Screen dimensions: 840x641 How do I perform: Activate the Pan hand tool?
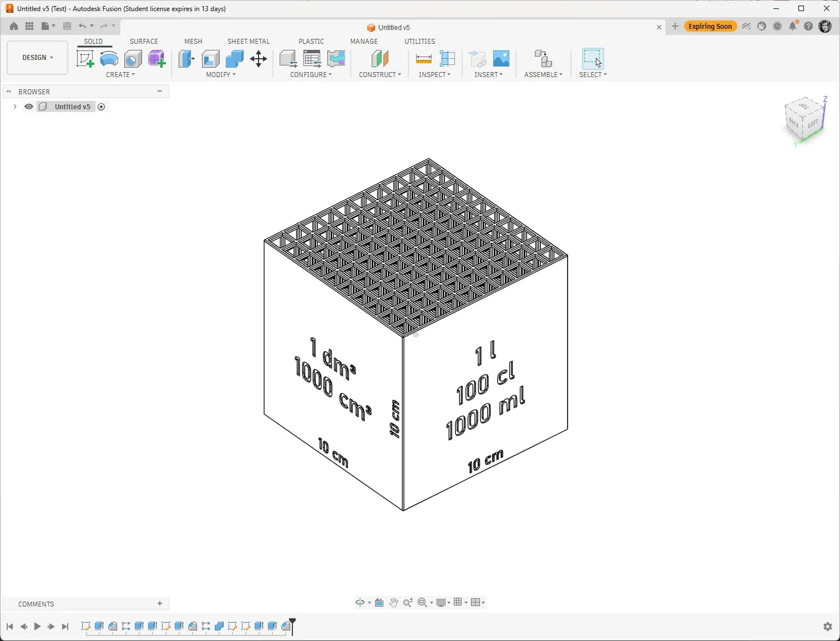(393, 603)
